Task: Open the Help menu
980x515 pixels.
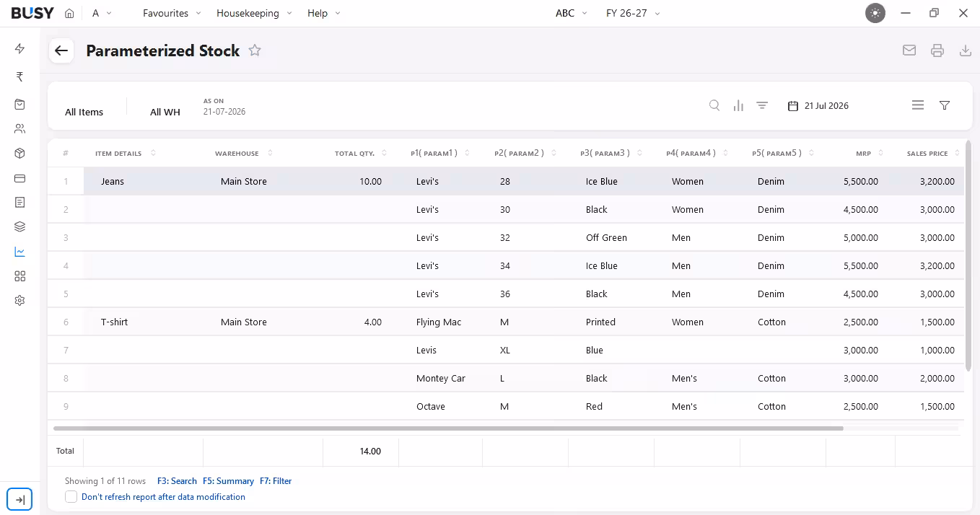Action: 323,13
